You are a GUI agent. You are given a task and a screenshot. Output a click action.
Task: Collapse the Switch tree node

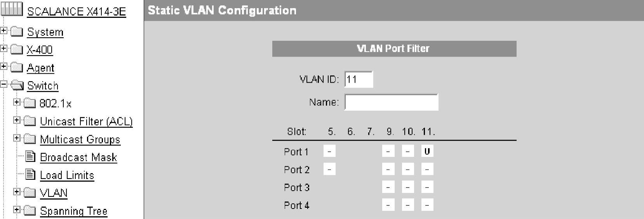click(3, 84)
